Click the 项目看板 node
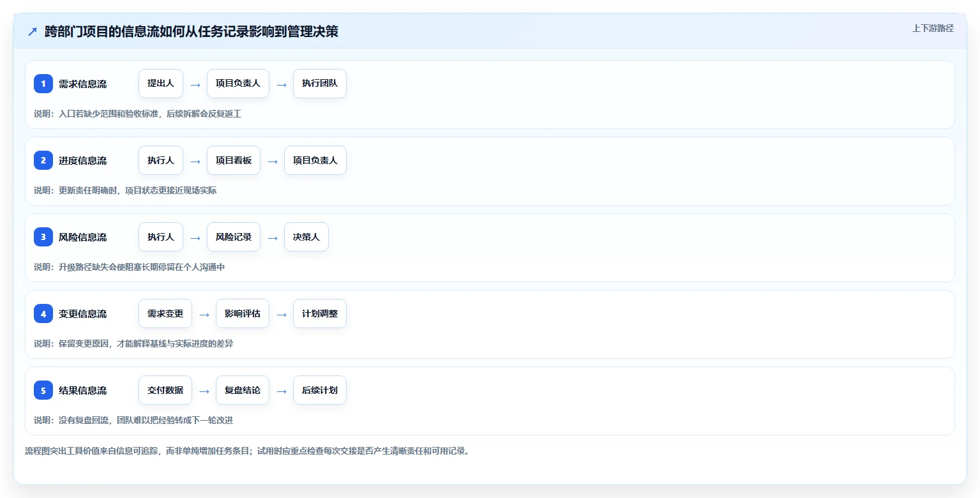The height and width of the screenshot is (498, 980). coord(234,160)
